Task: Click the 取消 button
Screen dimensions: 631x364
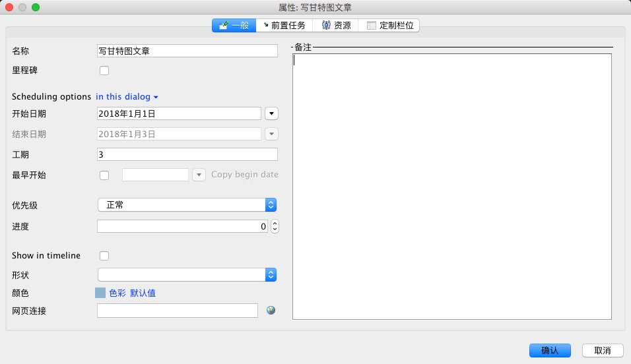Action: click(x=603, y=350)
